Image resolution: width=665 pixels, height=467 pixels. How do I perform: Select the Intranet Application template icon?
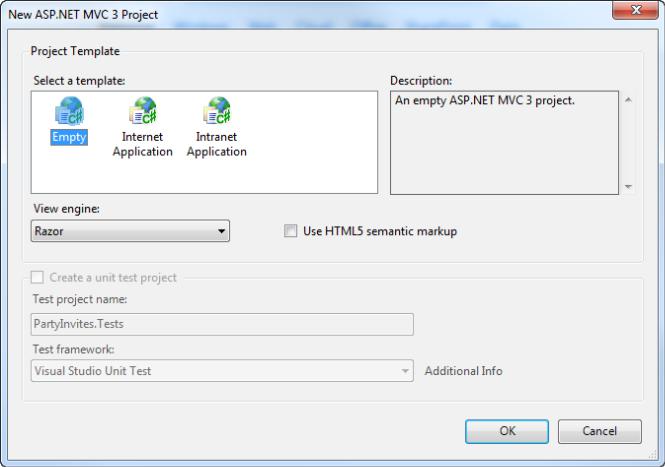tap(217, 111)
